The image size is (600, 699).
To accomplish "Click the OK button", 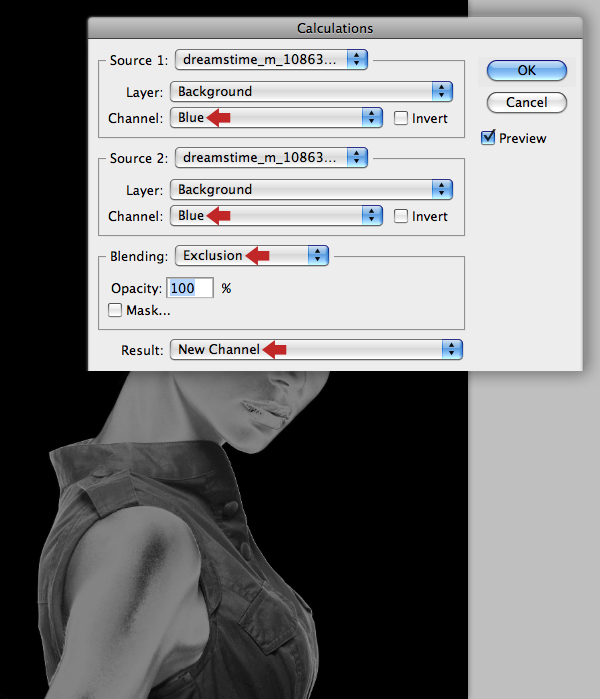I will (526, 70).
